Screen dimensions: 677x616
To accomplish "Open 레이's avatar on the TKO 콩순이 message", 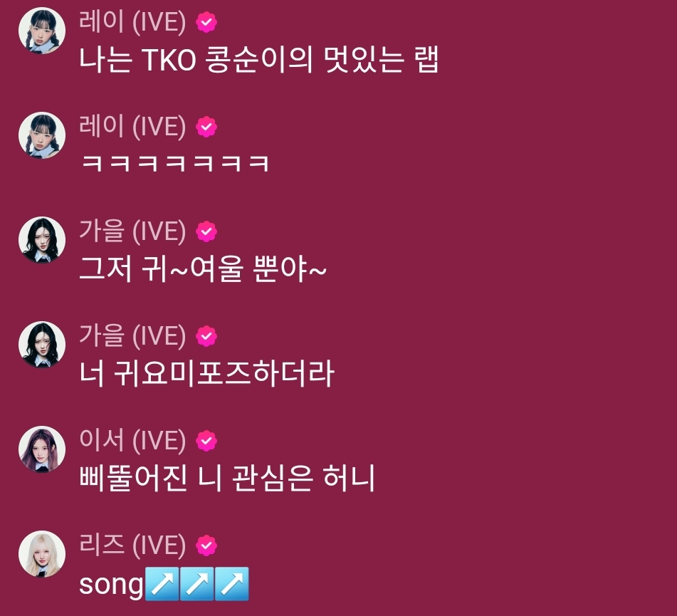I will pyautogui.click(x=42, y=31).
